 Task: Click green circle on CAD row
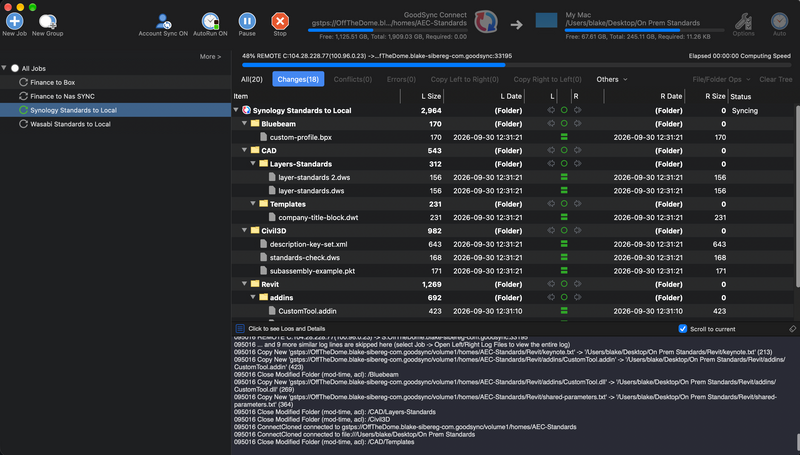[x=564, y=150]
